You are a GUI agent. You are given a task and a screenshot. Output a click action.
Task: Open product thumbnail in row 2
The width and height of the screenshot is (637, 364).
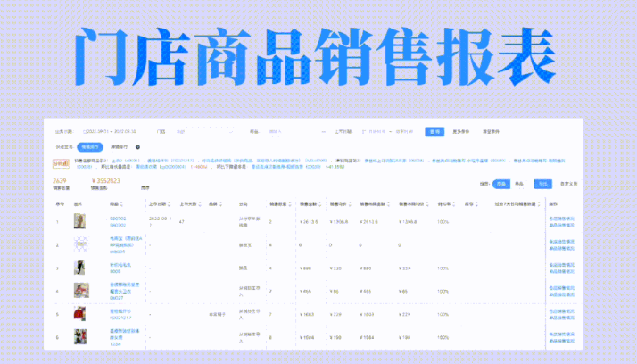81,244
